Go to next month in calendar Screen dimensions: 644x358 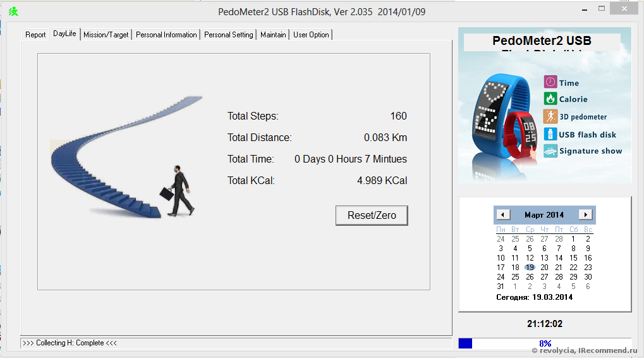point(586,214)
